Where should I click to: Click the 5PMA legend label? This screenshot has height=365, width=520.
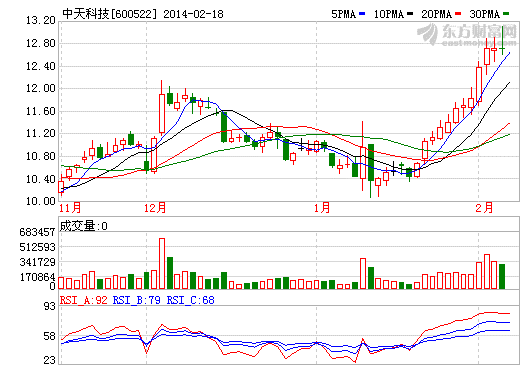pyautogui.click(x=344, y=14)
